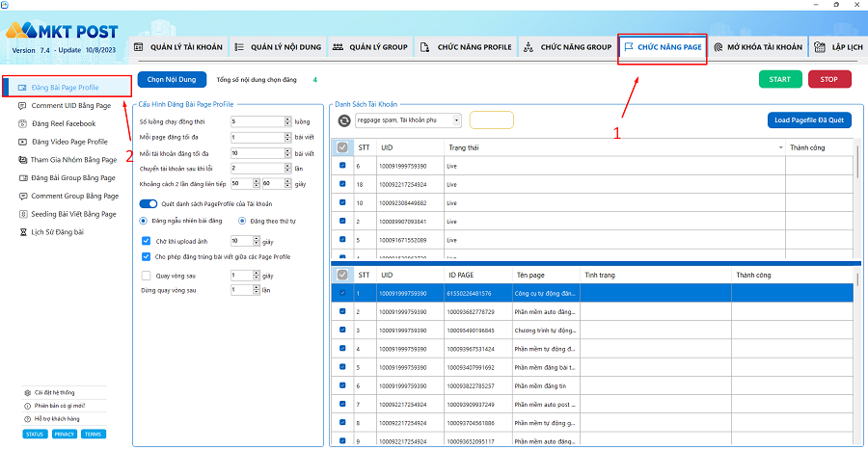Viewport: 868px width, 450px height.
Task: Open the PRIVACY link button
Action: tap(65, 434)
